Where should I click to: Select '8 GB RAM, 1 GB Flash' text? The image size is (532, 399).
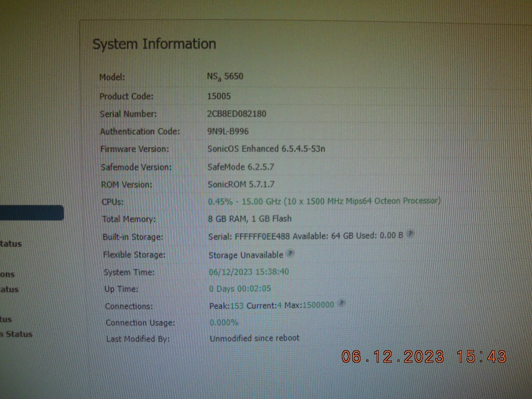250,219
